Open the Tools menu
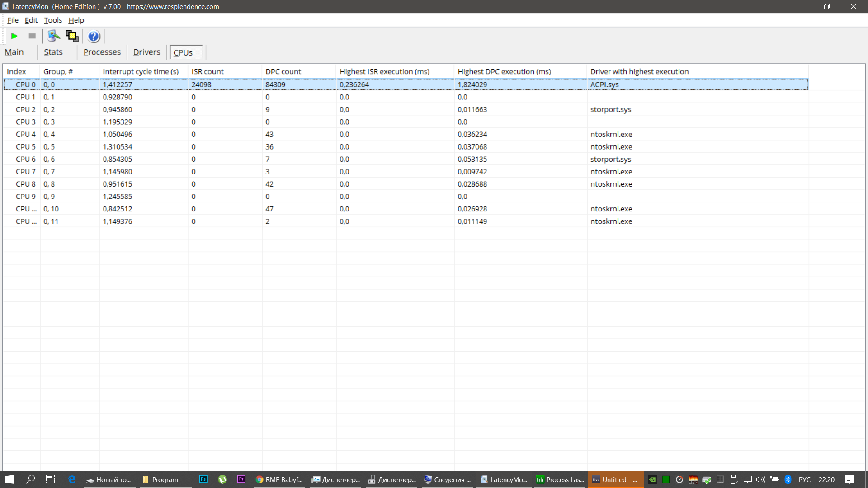The height and width of the screenshot is (488, 868). (53, 20)
